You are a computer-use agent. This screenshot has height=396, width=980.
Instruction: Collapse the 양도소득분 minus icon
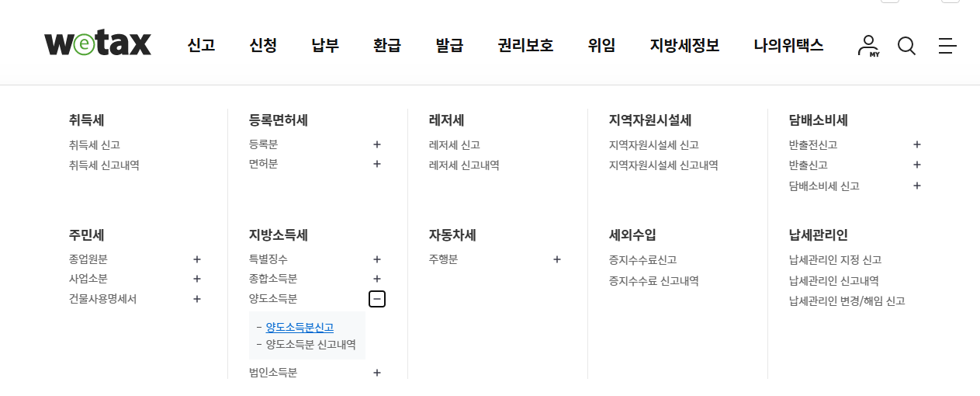[x=377, y=299]
